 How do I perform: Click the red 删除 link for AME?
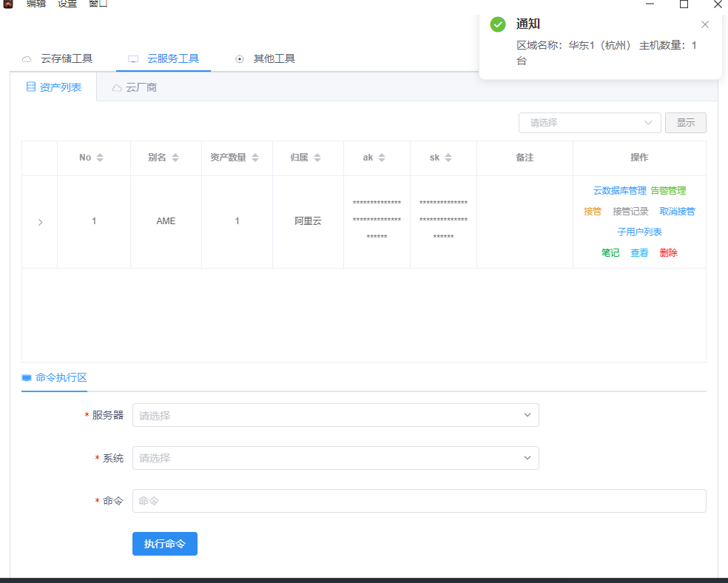(667, 252)
